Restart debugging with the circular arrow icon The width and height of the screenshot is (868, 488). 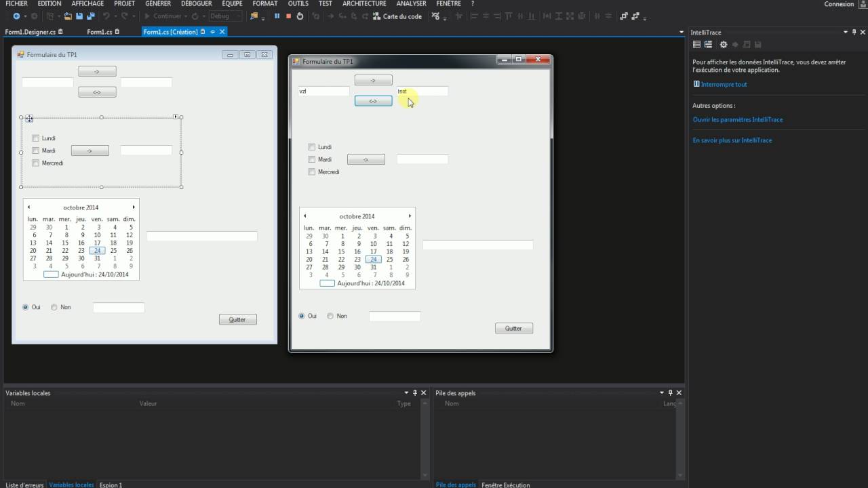tap(300, 16)
